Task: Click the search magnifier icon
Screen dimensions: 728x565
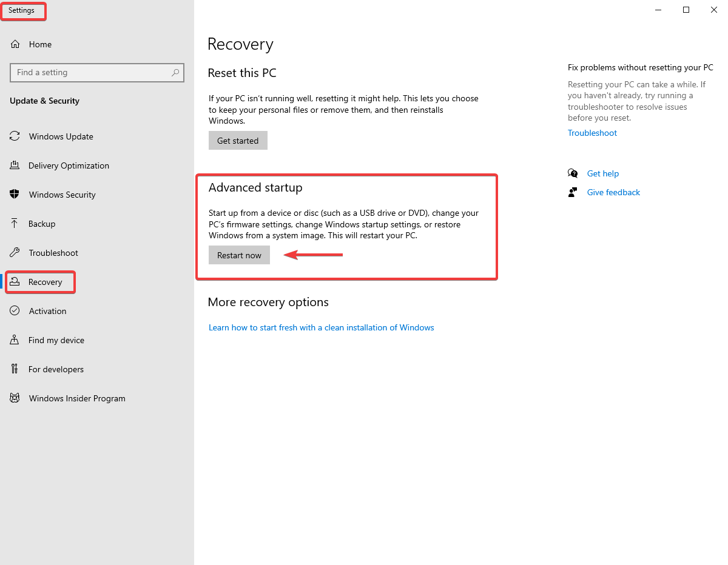Action: 175,72
